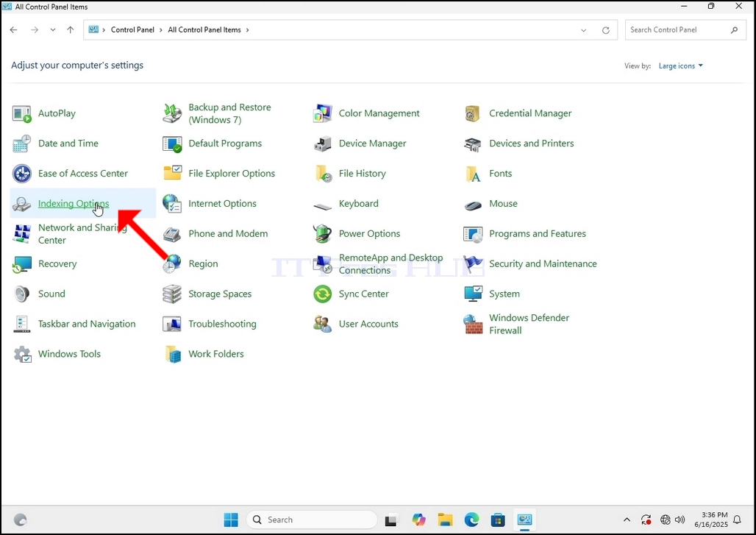
Task: Open the Large icons view dropdown
Action: [680, 65]
